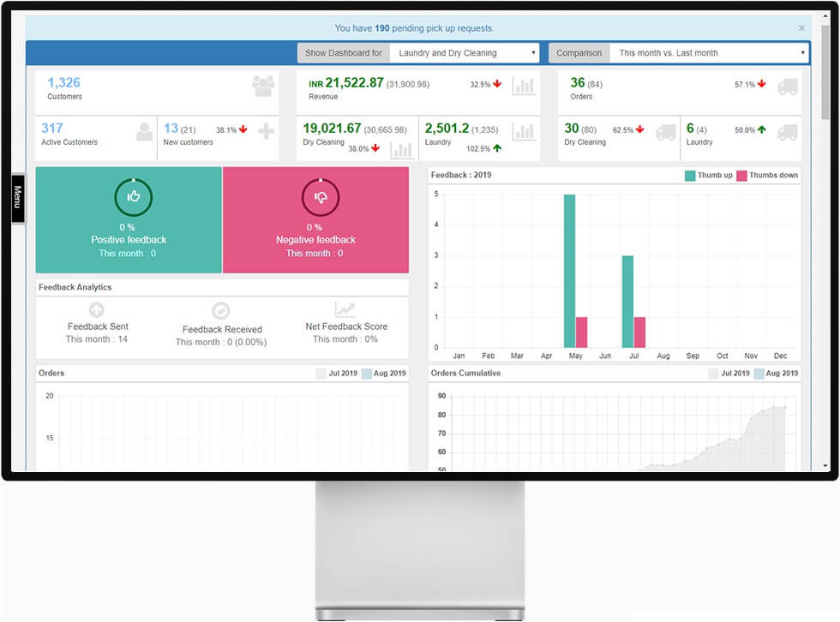
Task: Click the 2,501.2 Laundry revenue
Action: click(x=447, y=129)
